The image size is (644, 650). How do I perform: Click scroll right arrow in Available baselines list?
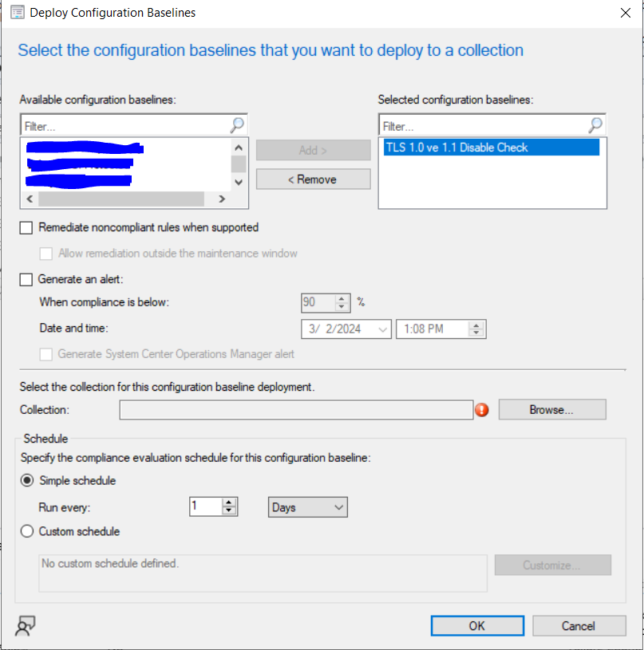coord(219,199)
